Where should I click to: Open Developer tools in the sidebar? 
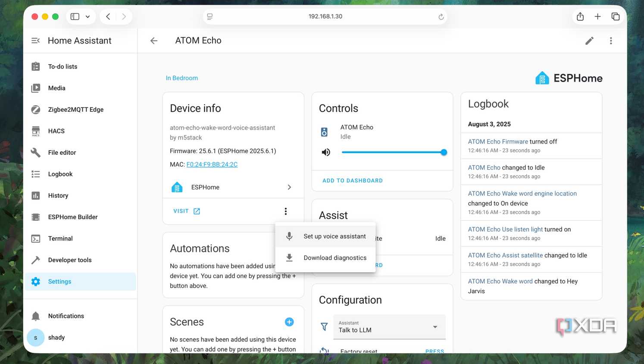(x=80, y=260)
